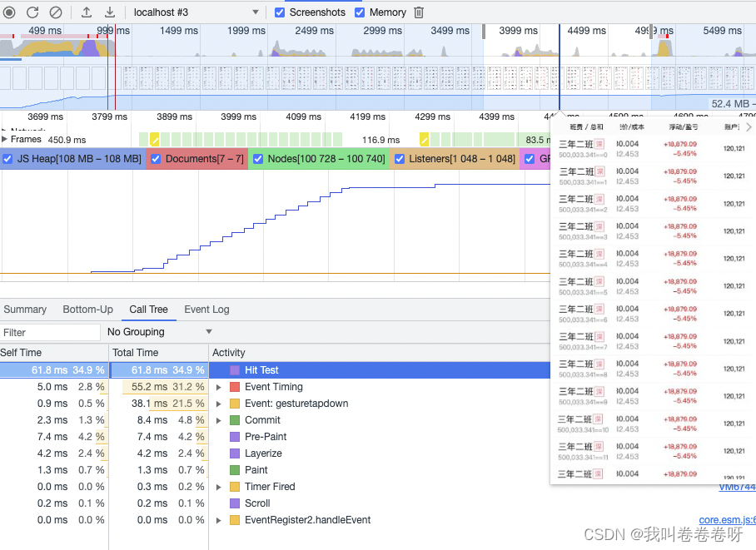Click the 4299 ms ruler label
This screenshot has width=756, height=550.
[432, 116]
